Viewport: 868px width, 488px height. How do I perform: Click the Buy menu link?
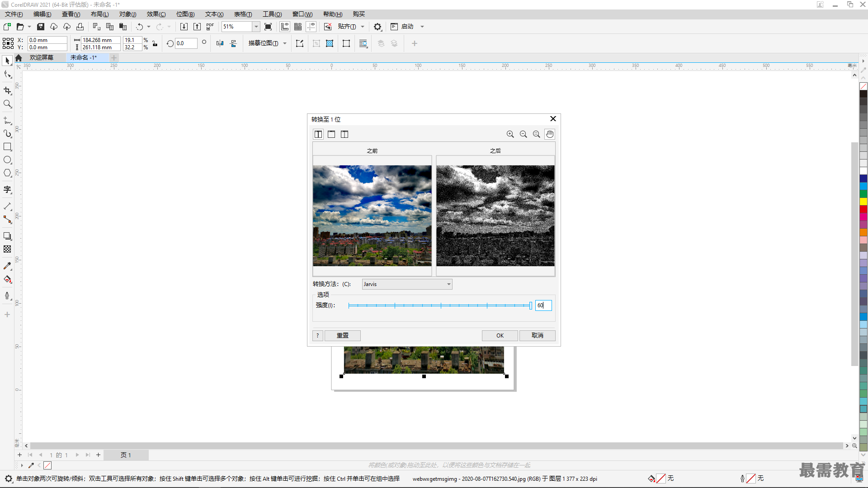tap(359, 14)
